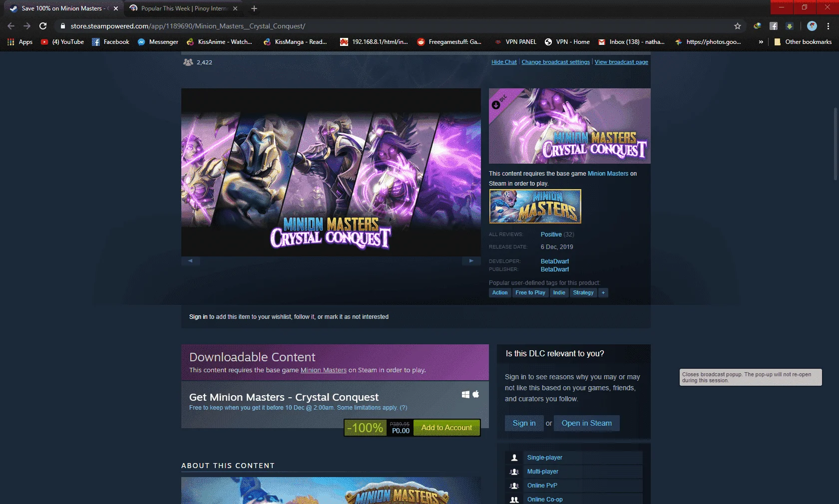Image resolution: width=839 pixels, height=504 pixels.
Task: Expand more tags with plus button
Action: [603, 293]
